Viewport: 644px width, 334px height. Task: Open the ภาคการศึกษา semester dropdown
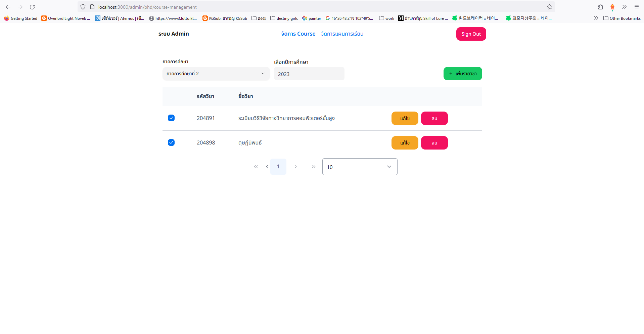point(216,74)
